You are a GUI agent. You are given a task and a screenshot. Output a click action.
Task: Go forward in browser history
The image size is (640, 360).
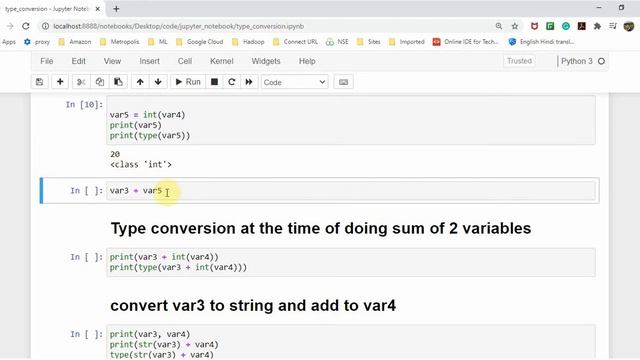click(x=10, y=26)
